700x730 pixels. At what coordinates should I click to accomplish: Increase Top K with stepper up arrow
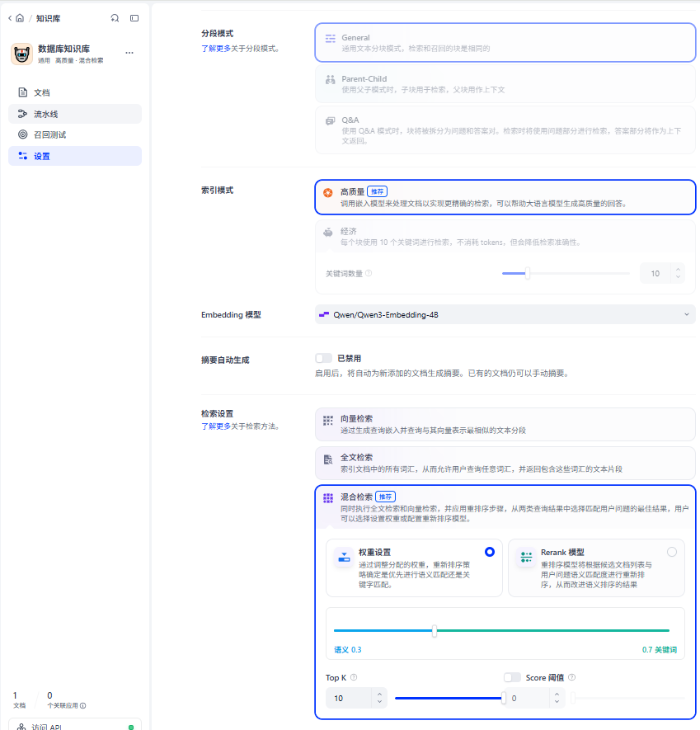click(380, 695)
